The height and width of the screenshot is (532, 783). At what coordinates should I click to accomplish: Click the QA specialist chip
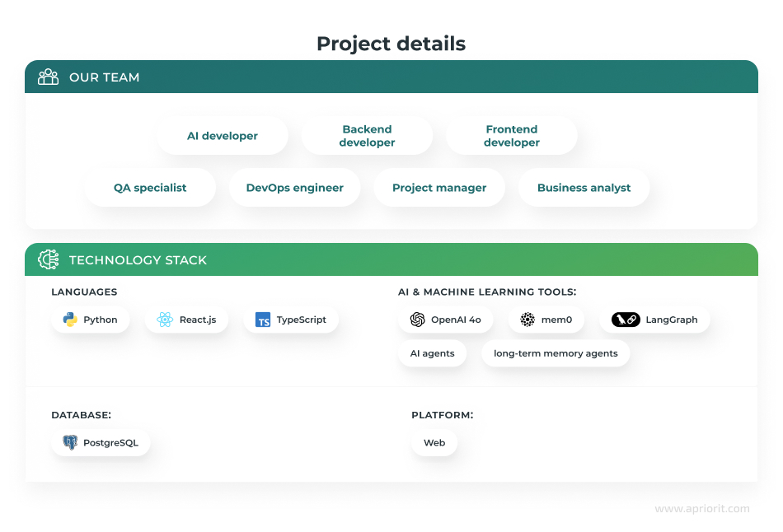pyautogui.click(x=150, y=187)
